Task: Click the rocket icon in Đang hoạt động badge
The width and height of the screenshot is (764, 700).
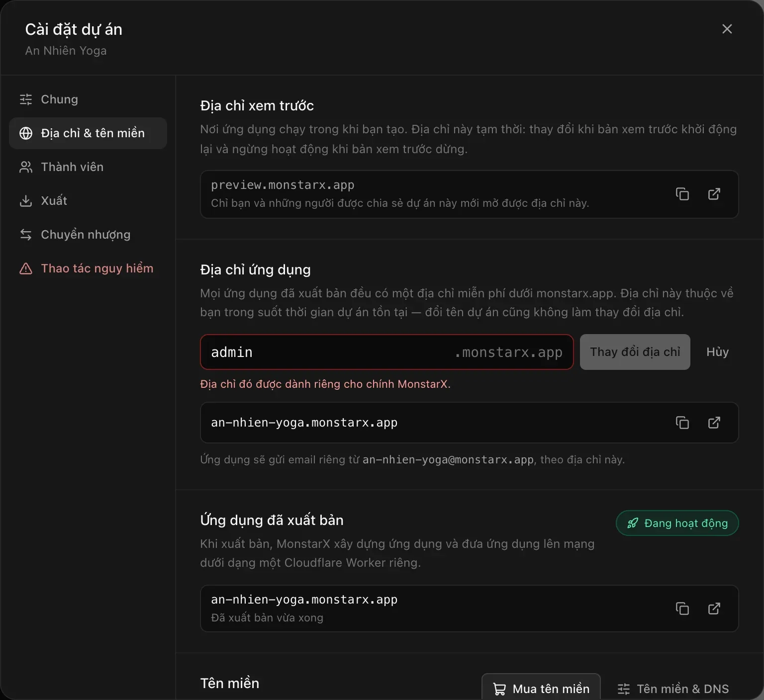Action: coord(633,523)
